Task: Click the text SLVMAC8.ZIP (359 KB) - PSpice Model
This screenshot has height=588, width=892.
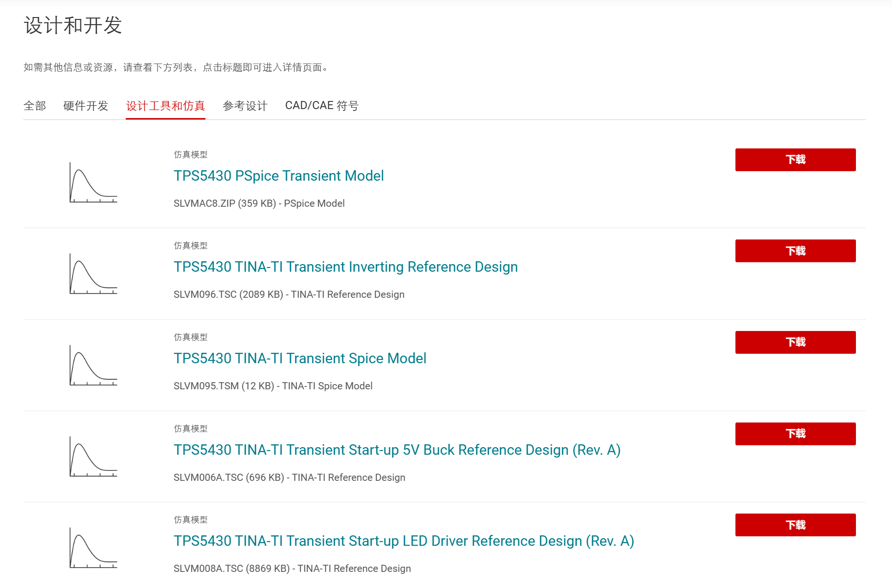Action: click(x=259, y=203)
